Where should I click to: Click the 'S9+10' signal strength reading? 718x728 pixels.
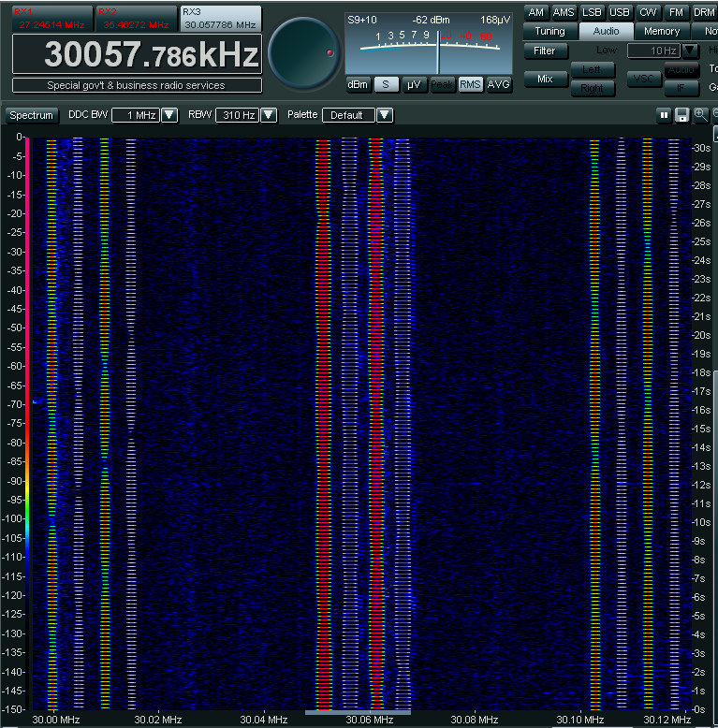[x=362, y=20]
